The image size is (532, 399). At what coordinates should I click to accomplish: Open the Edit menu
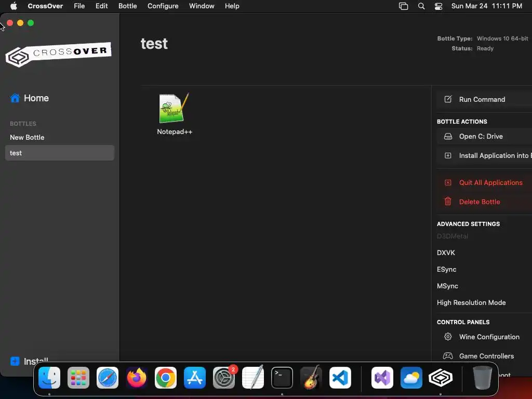pyautogui.click(x=101, y=6)
